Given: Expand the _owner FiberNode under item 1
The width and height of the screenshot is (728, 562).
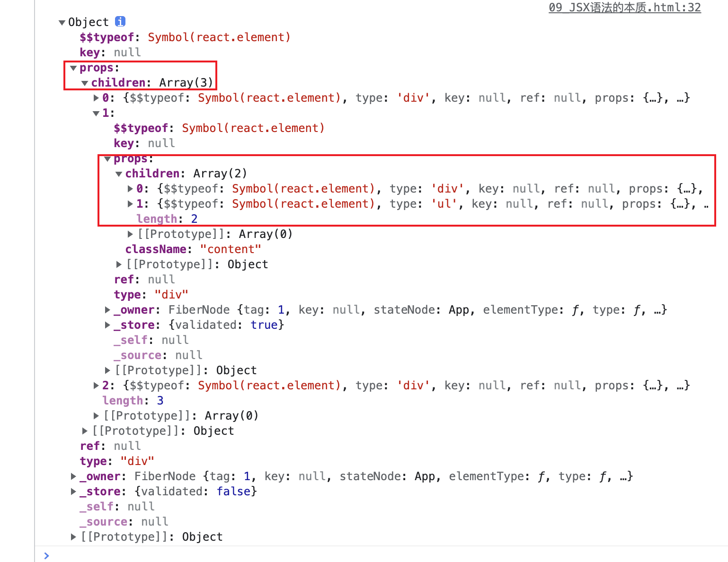Looking at the screenshot, I should (x=107, y=310).
